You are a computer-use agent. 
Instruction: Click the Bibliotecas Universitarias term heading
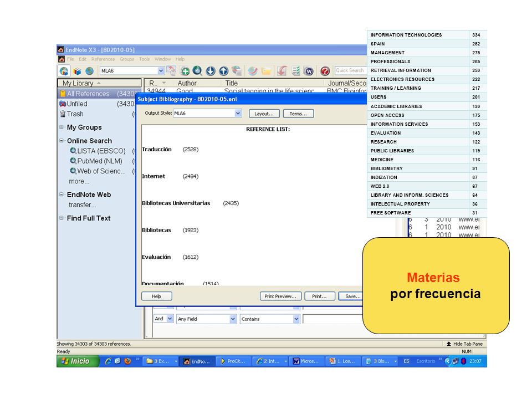[176, 203]
